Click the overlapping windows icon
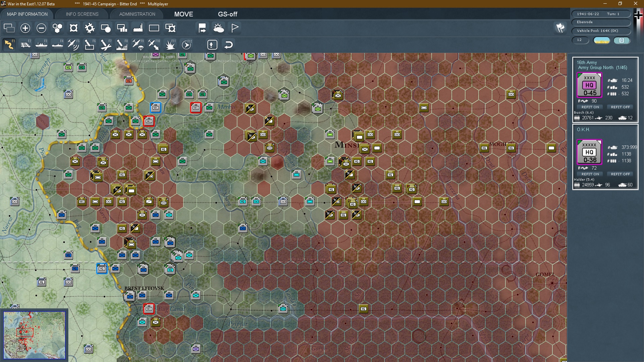The image size is (644, 362). point(9,28)
